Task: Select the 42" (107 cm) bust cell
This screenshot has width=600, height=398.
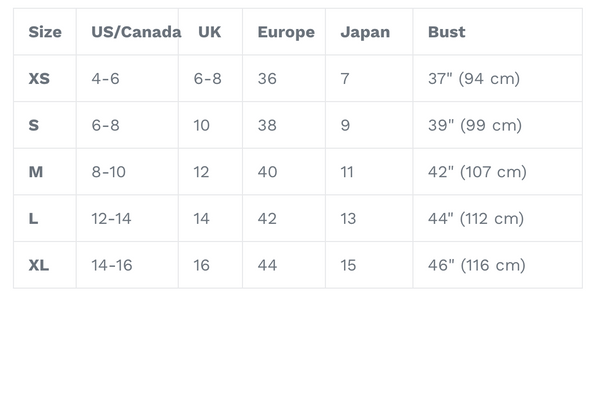Action: coord(477,172)
